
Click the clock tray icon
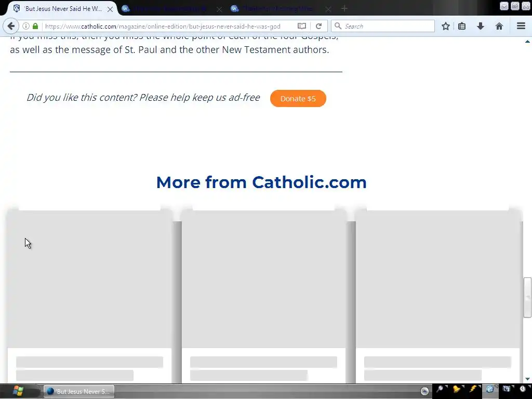point(523,389)
